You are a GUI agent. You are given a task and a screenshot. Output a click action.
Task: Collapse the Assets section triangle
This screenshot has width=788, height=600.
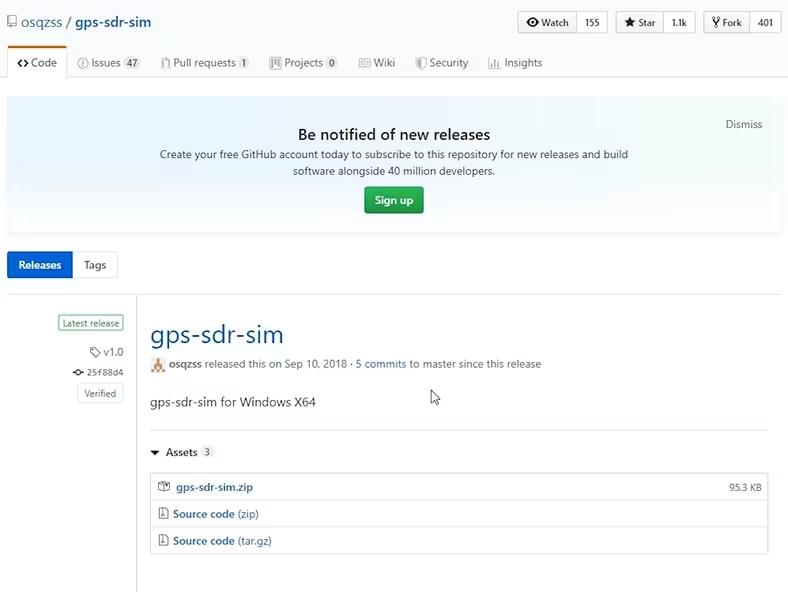[x=155, y=453]
